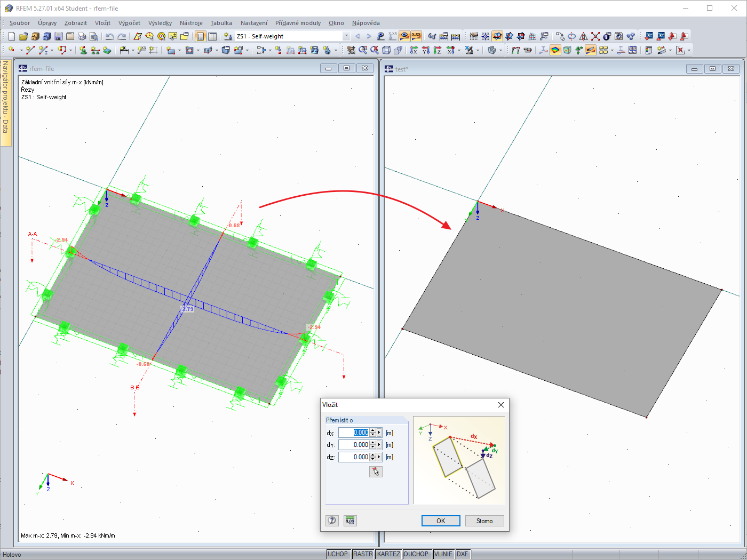Open the Vložit menu

pyautogui.click(x=102, y=23)
